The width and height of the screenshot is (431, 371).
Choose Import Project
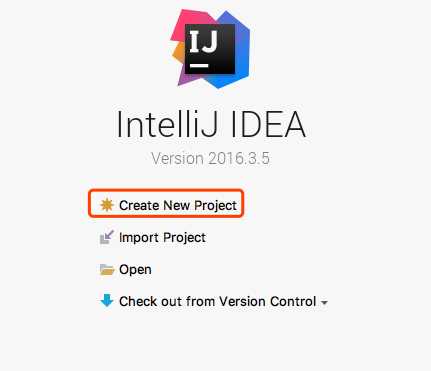click(x=162, y=237)
